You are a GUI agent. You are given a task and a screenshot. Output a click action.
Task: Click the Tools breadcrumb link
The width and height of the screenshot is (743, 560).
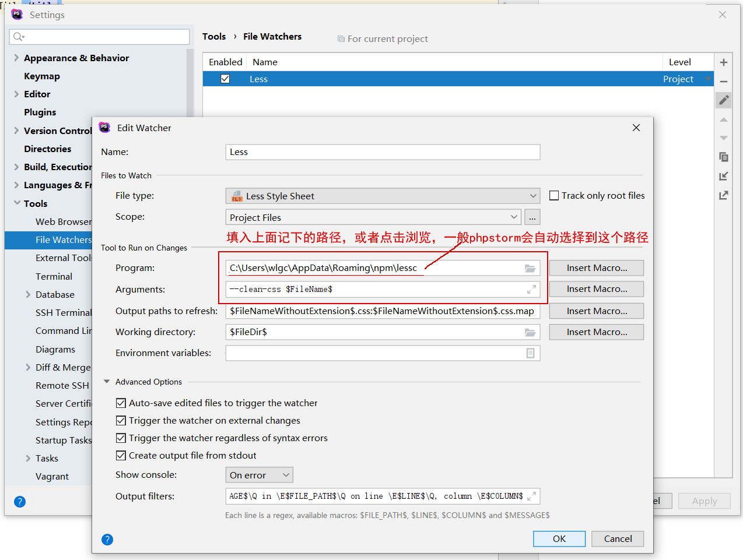[214, 36]
